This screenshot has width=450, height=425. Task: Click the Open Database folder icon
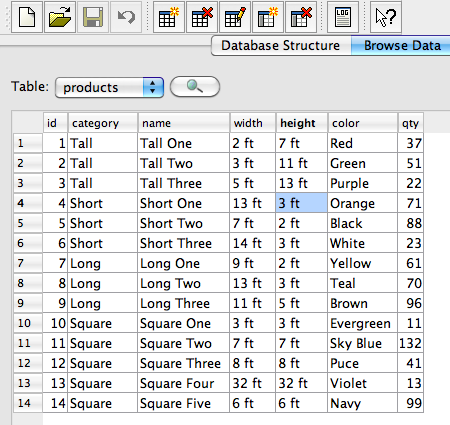coord(60,17)
